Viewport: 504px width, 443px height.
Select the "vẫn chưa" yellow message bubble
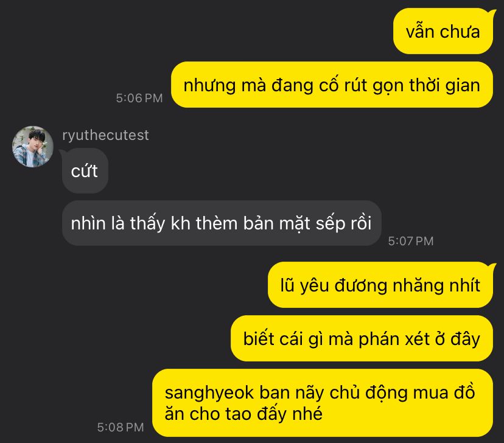443,31
